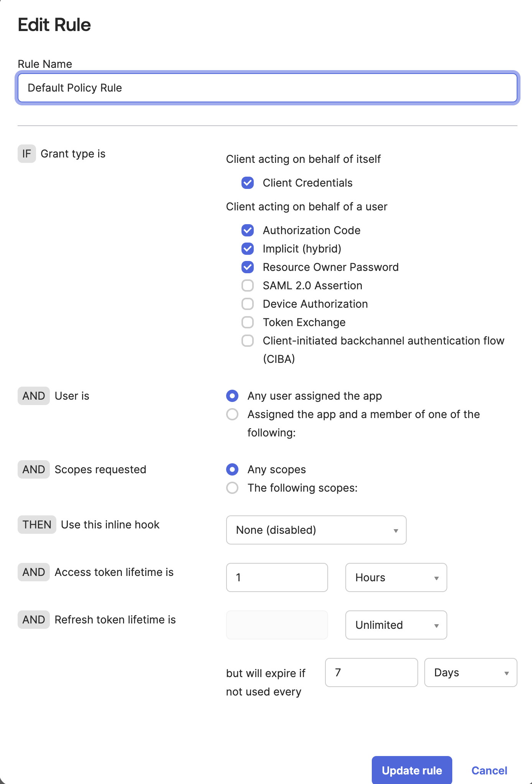This screenshot has height=784, width=532.
Task: Uncheck the Client Credentials checkbox
Action: [x=248, y=183]
